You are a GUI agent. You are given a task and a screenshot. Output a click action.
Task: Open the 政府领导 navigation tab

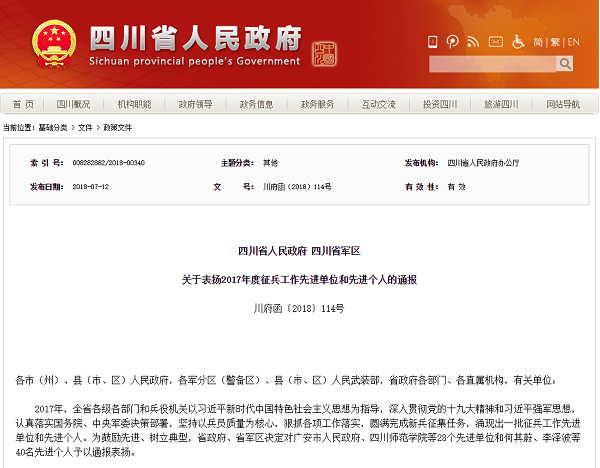[x=196, y=104]
